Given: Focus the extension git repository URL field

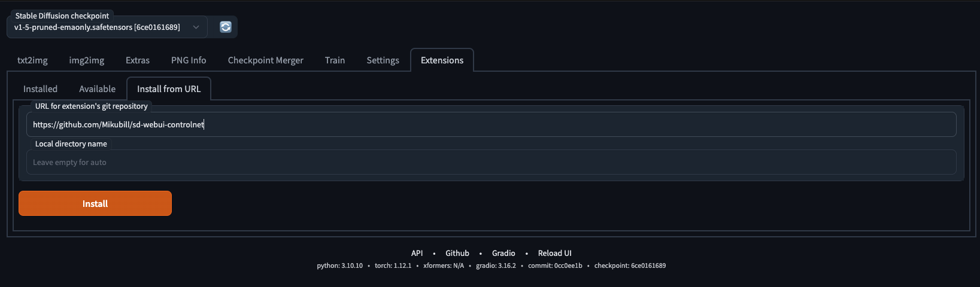Looking at the screenshot, I should click(491, 124).
